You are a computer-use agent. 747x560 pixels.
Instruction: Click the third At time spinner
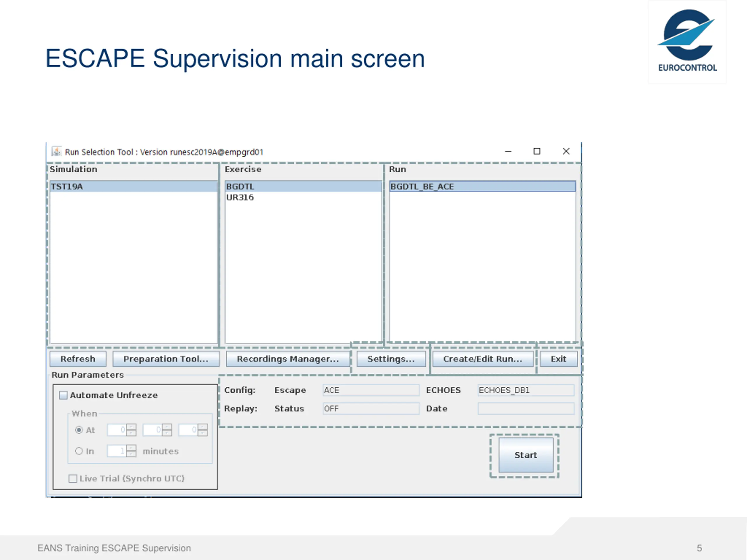[x=193, y=430]
